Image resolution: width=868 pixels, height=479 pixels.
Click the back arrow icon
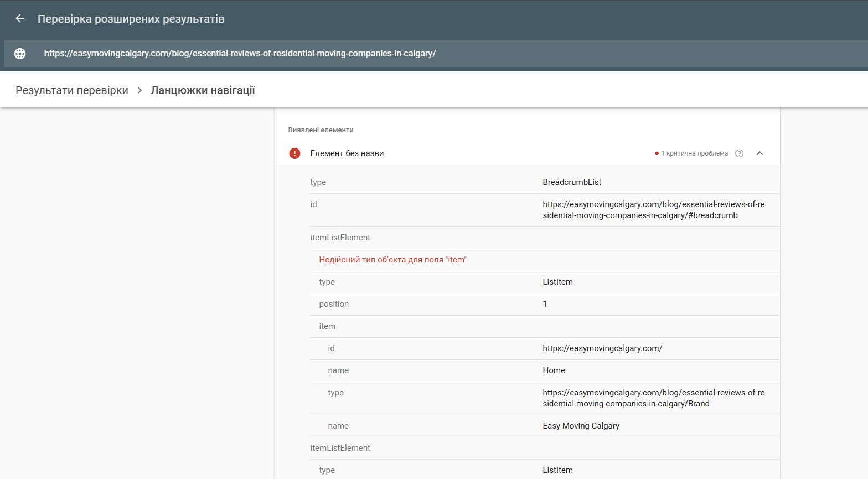[x=20, y=19]
